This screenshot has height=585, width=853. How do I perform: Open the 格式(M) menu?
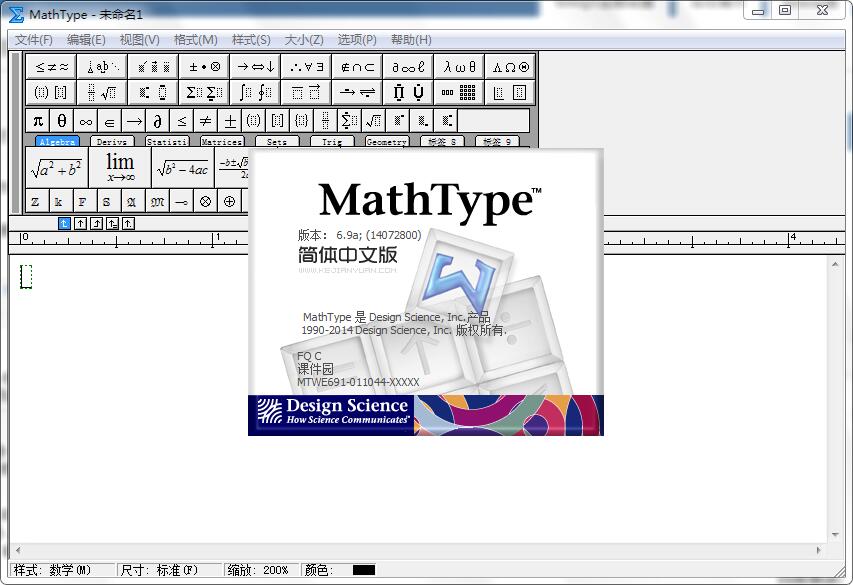pos(196,40)
